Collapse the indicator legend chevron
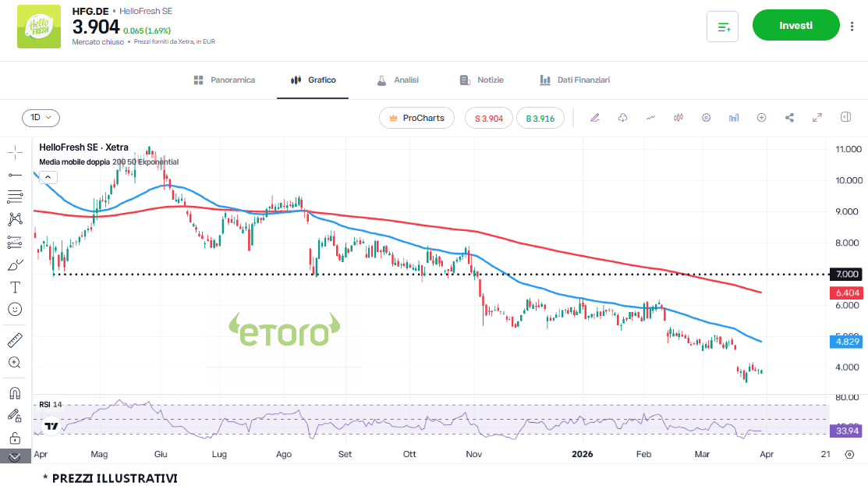 point(48,177)
